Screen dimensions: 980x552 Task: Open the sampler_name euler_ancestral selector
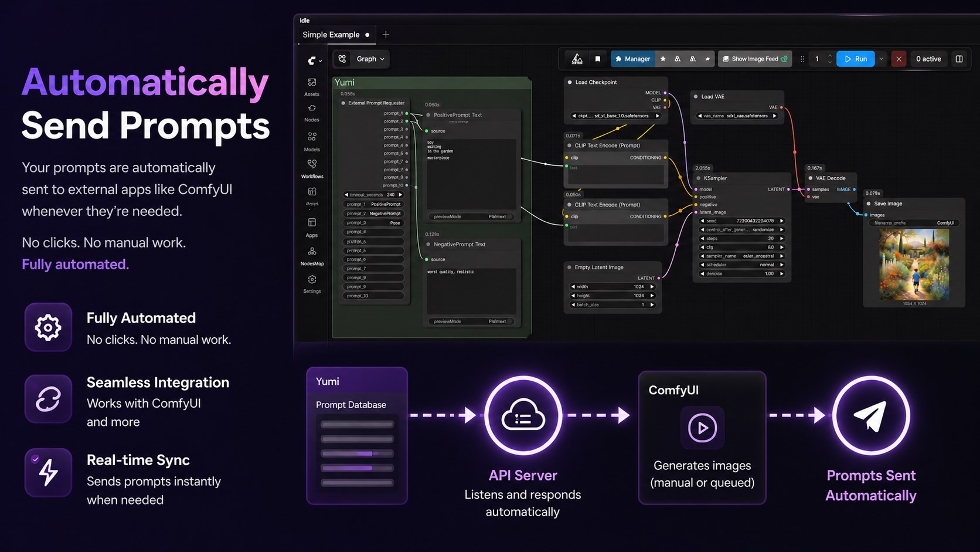click(741, 256)
